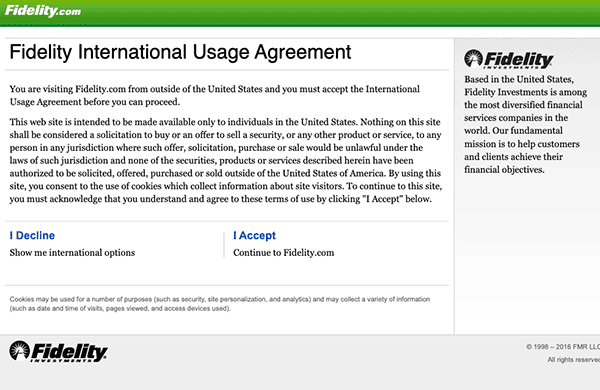Click the Fidelity Investments logo in sidebar
The width and height of the screenshot is (600, 390).
(x=509, y=59)
